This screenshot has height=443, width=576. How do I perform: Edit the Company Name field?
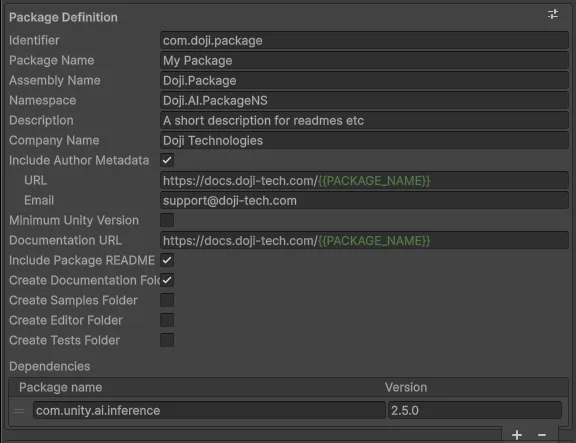364,140
